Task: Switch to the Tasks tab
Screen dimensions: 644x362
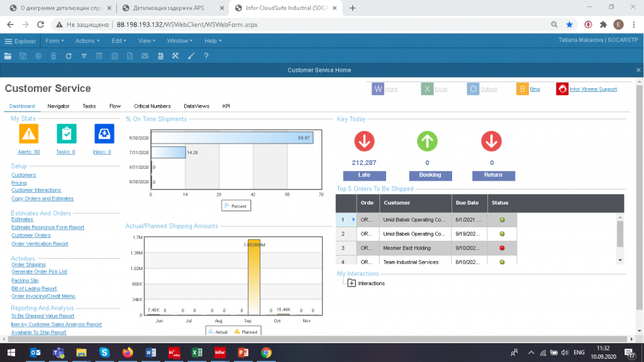Action: pyautogui.click(x=89, y=106)
